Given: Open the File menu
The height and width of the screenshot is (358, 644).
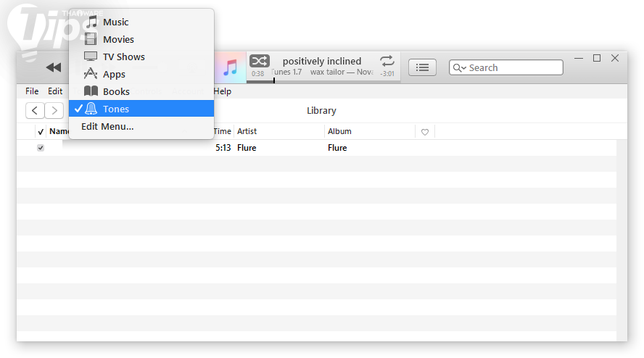Looking at the screenshot, I should tap(32, 91).
